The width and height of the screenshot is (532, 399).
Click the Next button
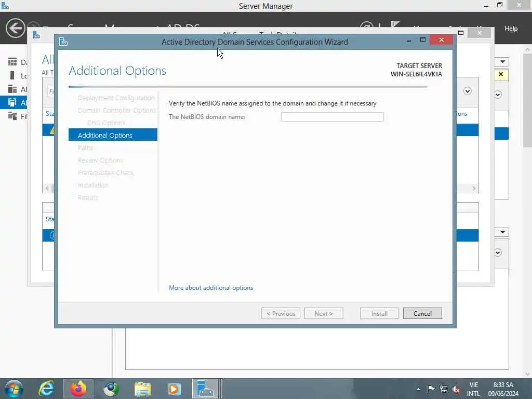coord(324,313)
